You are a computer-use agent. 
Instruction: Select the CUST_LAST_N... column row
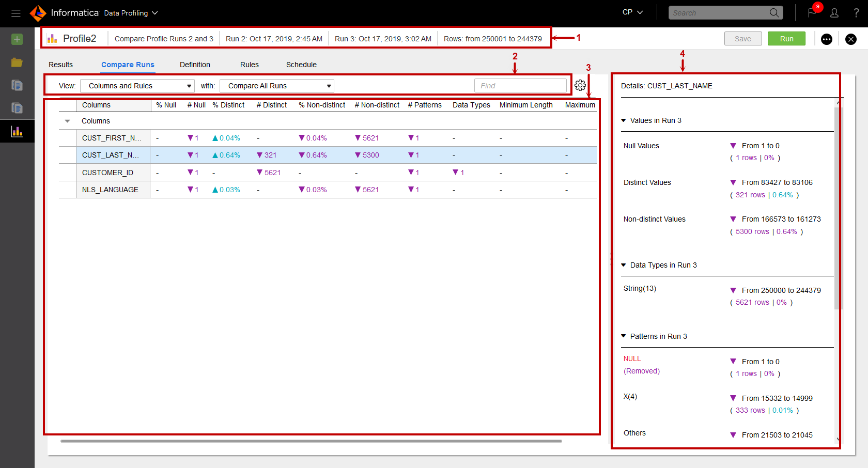tap(328, 155)
